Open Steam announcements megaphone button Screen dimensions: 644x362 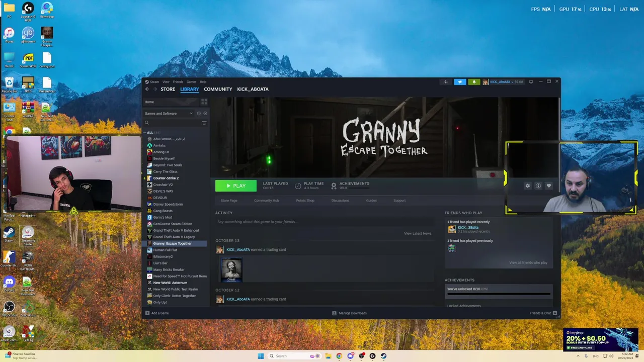tap(460, 81)
